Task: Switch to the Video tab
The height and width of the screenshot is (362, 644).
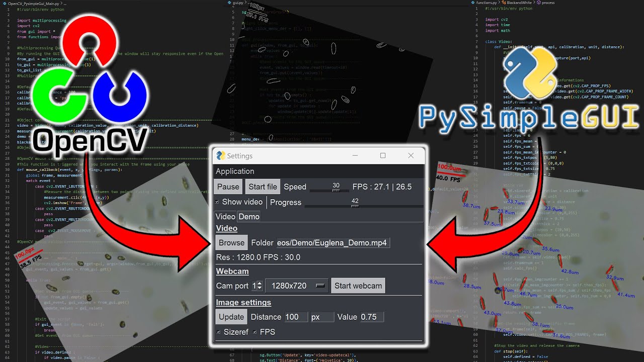Action: pos(225,216)
